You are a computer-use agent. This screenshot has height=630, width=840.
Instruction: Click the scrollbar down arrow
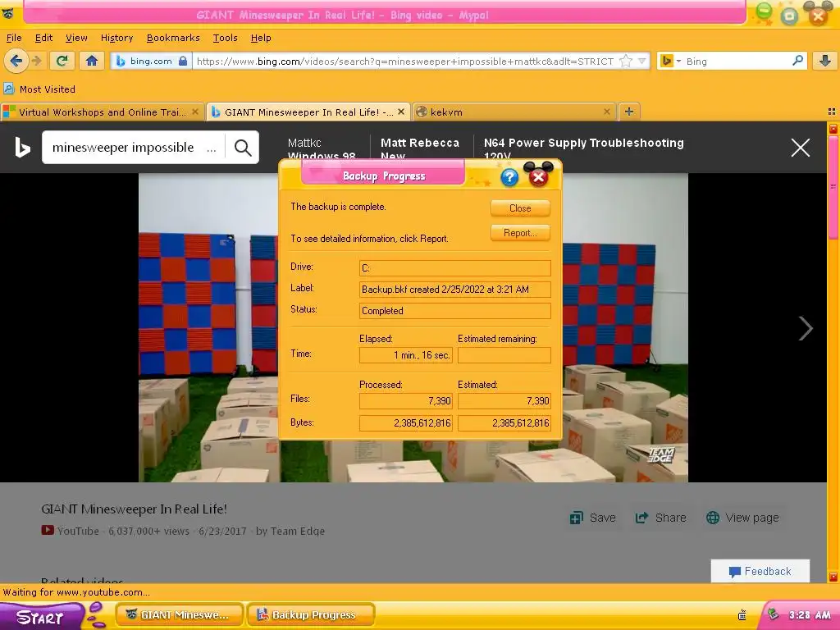(x=833, y=577)
